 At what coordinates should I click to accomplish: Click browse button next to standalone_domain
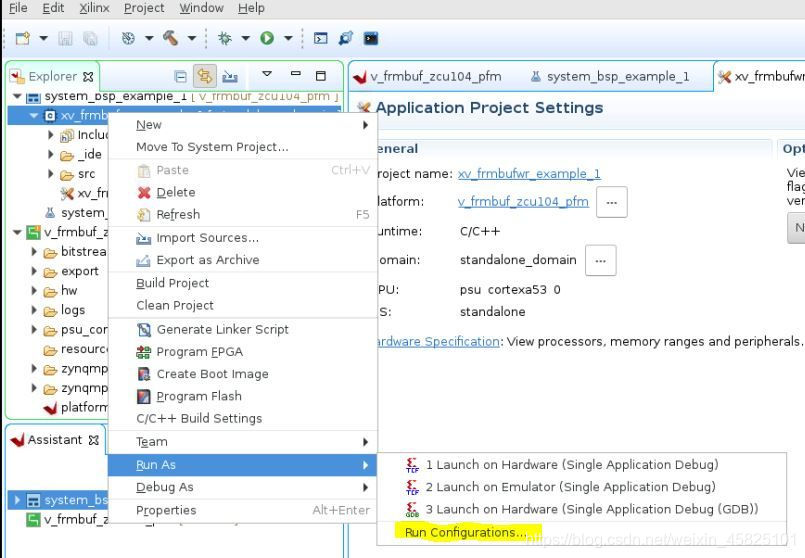(601, 261)
